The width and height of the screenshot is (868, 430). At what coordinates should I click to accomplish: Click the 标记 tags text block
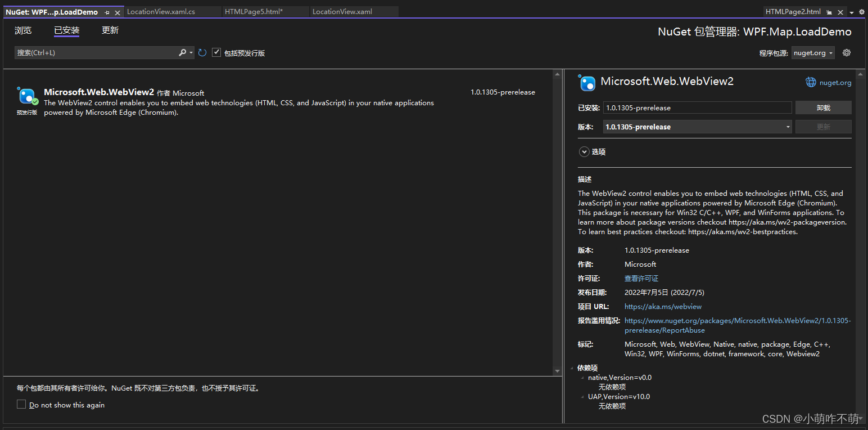pyautogui.click(x=727, y=349)
